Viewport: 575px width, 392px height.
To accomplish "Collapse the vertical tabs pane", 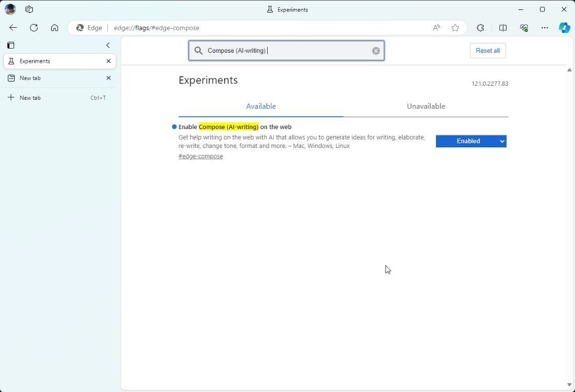I will click(108, 45).
